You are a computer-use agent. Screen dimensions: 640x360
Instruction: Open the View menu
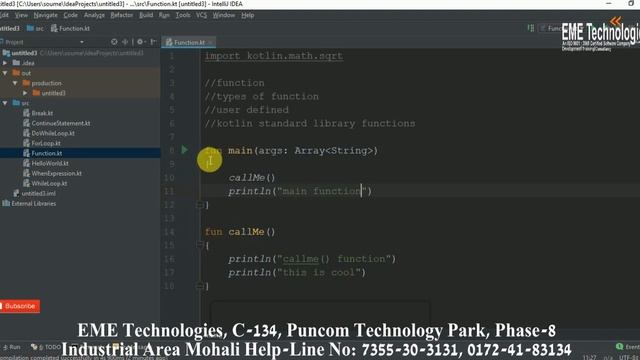pos(21,15)
